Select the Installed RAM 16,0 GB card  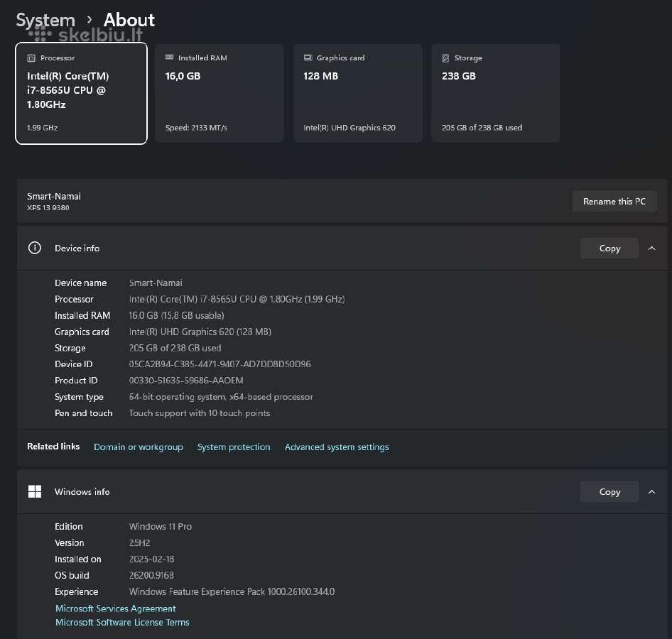220,93
